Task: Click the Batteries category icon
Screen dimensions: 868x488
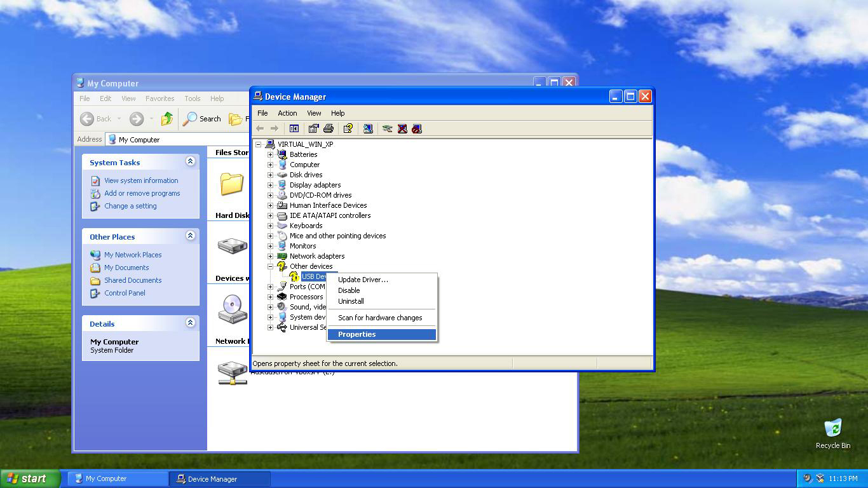Action: [x=282, y=154]
